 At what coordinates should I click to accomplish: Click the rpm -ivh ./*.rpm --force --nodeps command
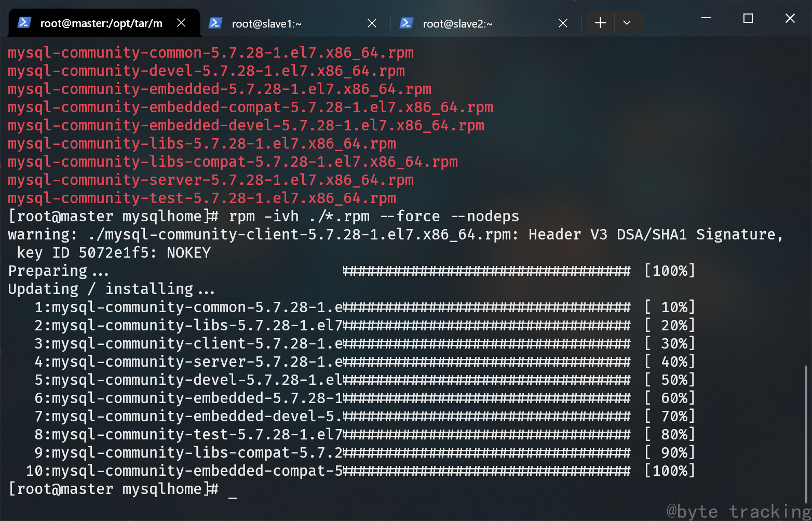tap(374, 217)
